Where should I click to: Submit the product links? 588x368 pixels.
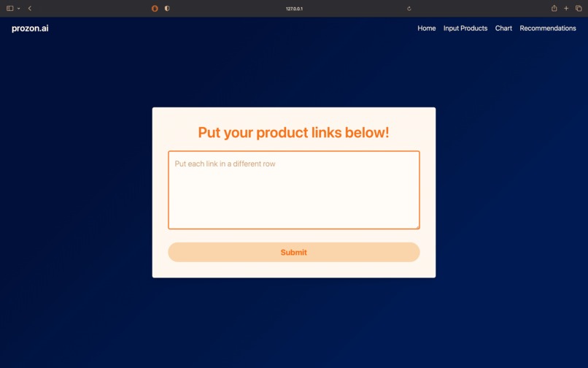[x=294, y=252]
